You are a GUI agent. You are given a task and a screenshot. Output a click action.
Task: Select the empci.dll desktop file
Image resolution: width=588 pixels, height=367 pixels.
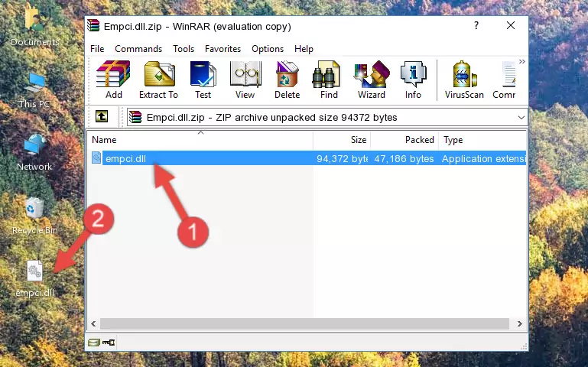[35, 279]
